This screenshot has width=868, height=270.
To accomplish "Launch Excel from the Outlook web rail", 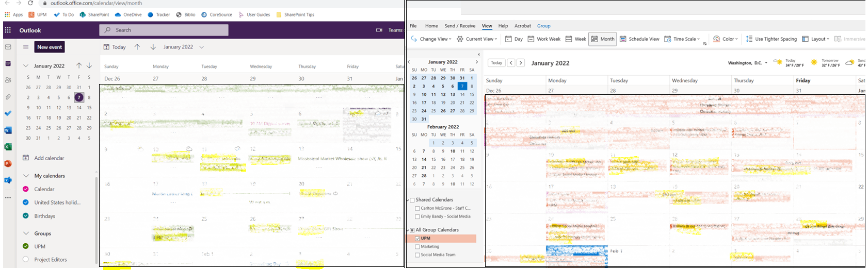I will [8, 147].
